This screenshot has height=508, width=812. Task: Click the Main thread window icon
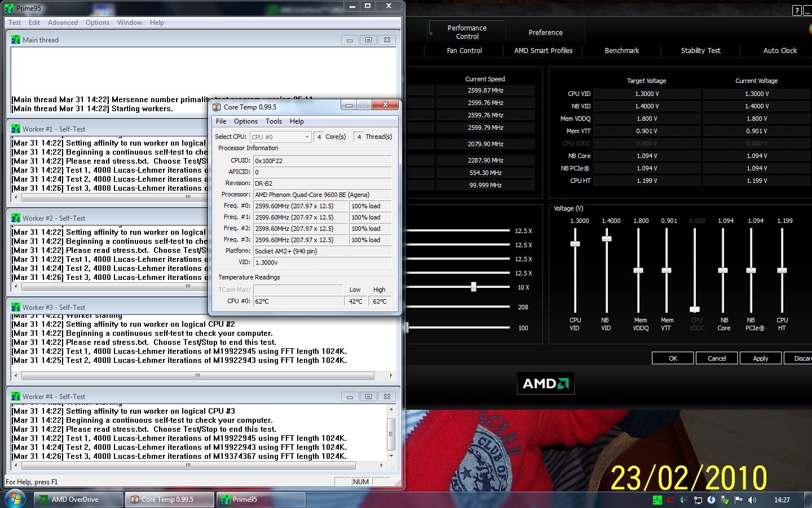point(15,40)
